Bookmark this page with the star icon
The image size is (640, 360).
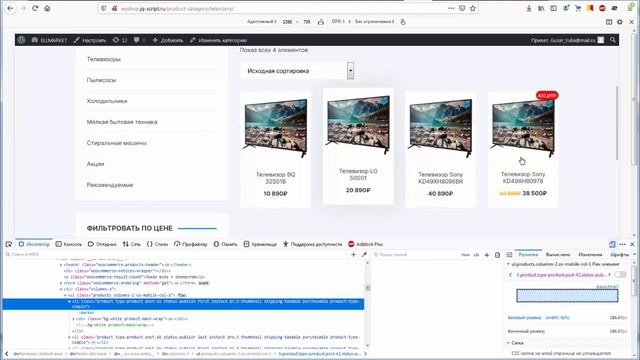473,8
